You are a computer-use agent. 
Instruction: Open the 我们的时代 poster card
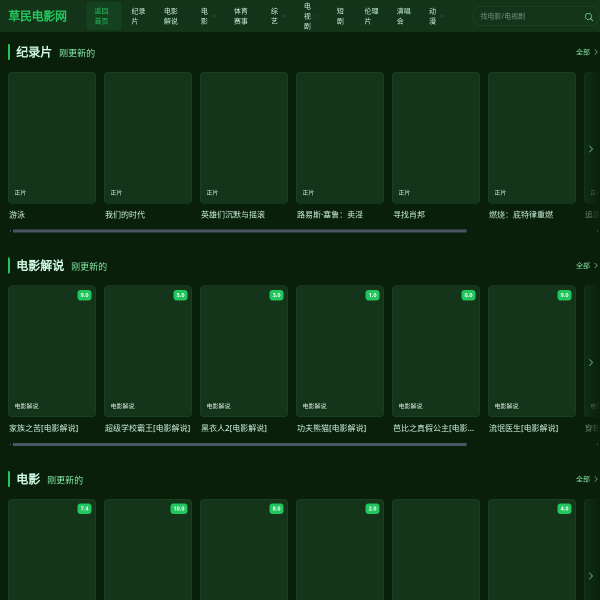(148, 138)
